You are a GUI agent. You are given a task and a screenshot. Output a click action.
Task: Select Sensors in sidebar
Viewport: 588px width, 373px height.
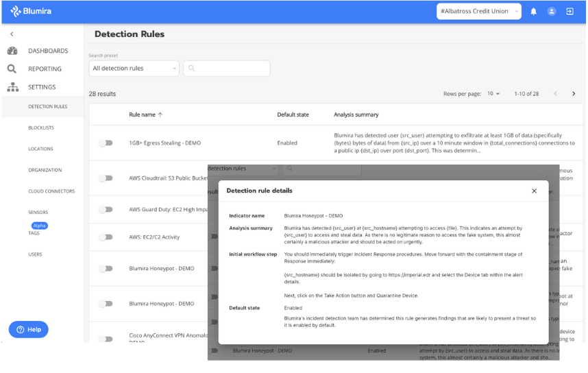(x=38, y=213)
